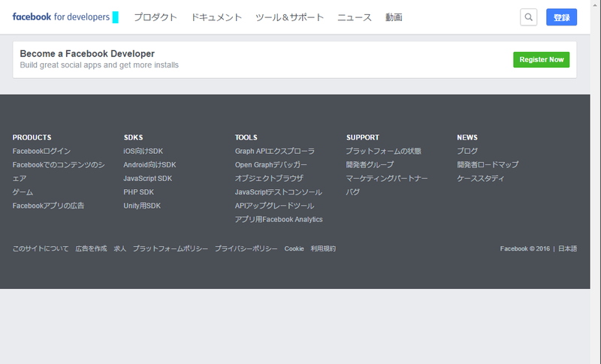Open the Open Graphデバッガー link

pos(271,165)
